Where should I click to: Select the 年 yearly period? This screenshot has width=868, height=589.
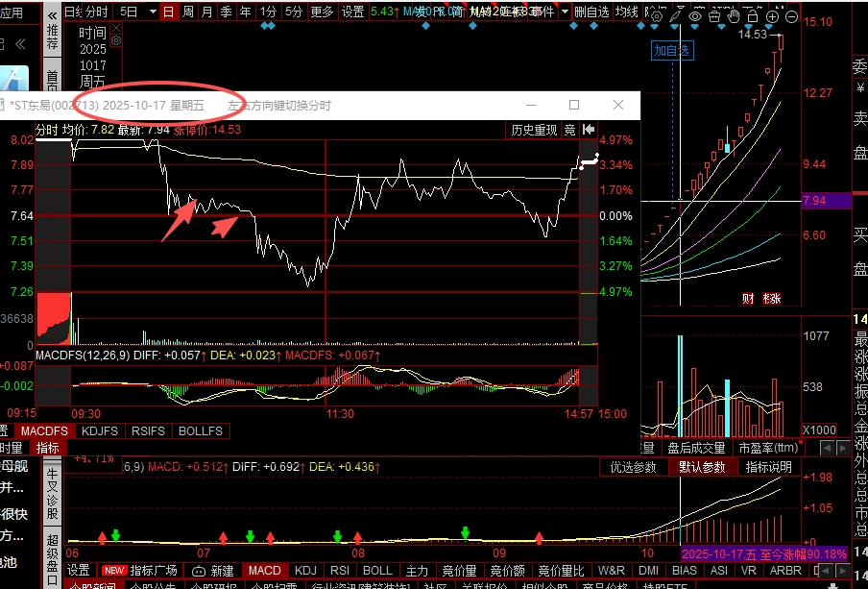(x=245, y=12)
